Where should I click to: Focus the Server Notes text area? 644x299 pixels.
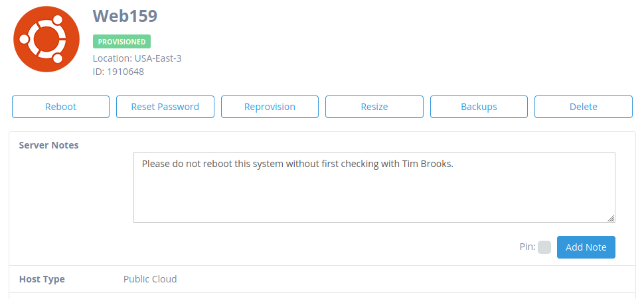click(374, 188)
